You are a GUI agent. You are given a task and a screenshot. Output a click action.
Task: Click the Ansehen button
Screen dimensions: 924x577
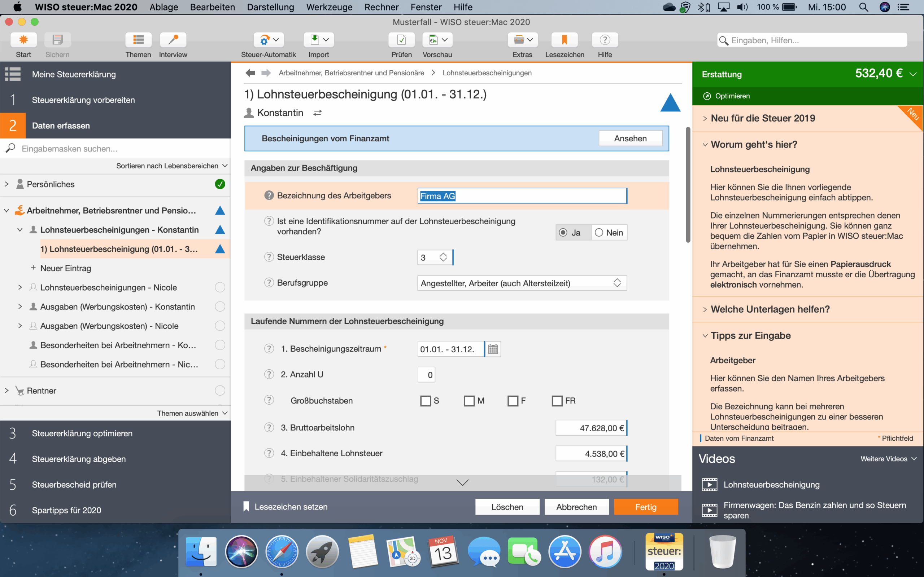point(630,138)
